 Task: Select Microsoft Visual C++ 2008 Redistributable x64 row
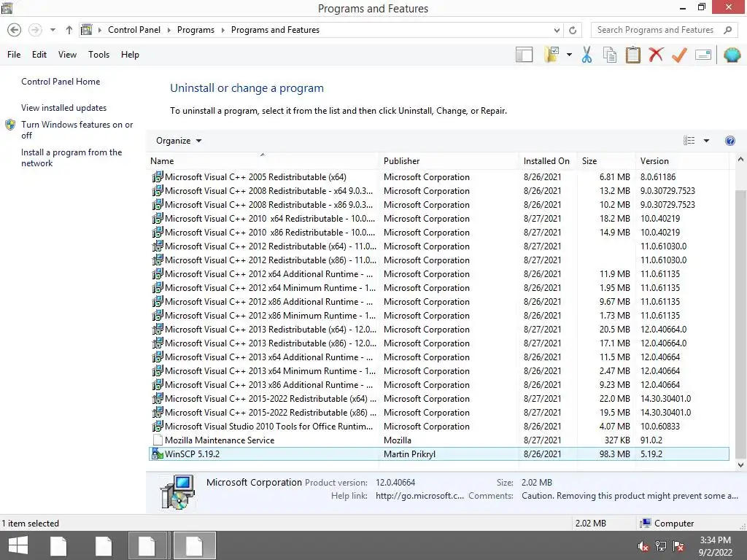pos(438,191)
